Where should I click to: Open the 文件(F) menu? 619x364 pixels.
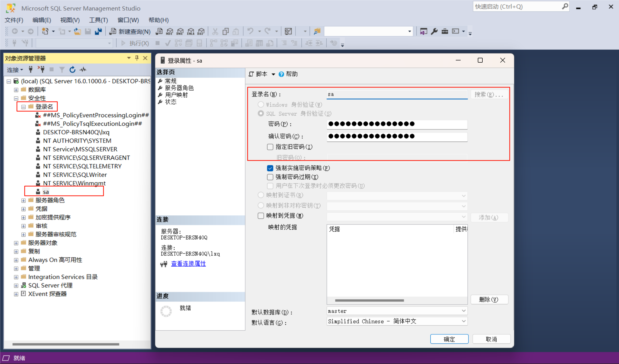click(14, 20)
